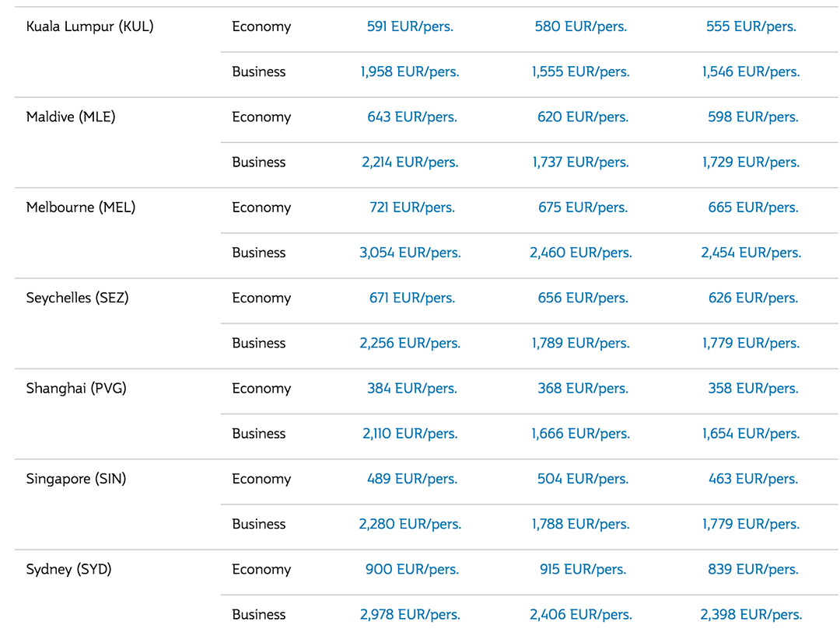Viewport: 840px width, 639px height.
Task: Open Singapore Economy 504 EUR fare
Action: point(583,479)
